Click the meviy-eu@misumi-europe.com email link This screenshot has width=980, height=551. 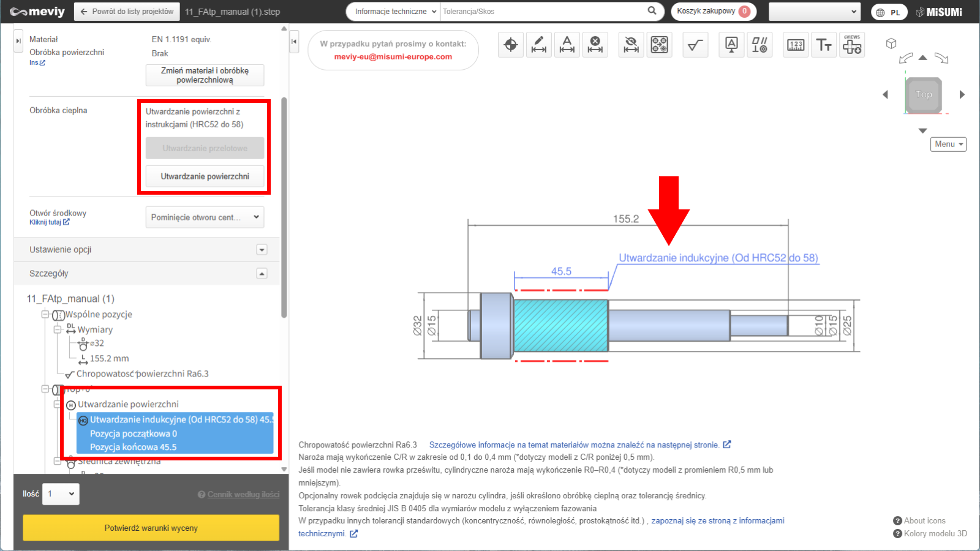click(x=393, y=57)
